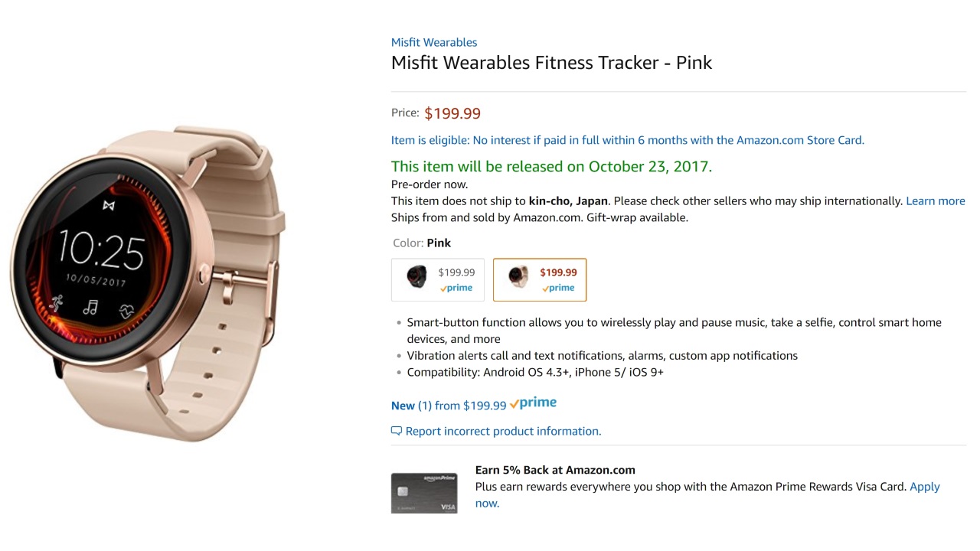The width and height of the screenshot is (980, 551).
Task: Click the music note icon on watch face
Action: [90, 308]
